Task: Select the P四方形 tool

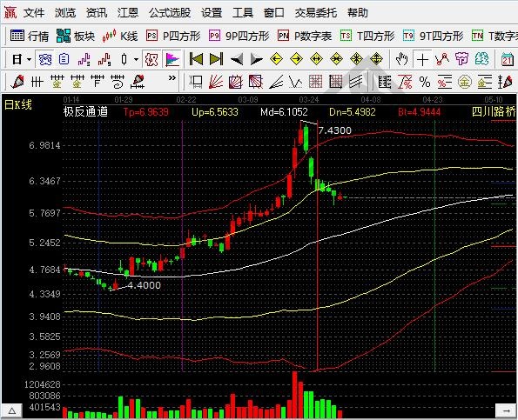Action: coord(173,36)
